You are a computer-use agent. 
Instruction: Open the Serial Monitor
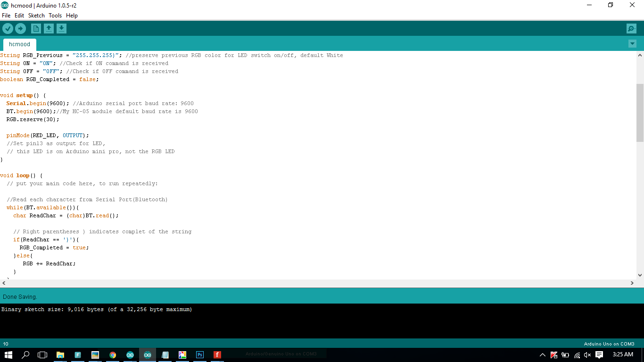631,28
